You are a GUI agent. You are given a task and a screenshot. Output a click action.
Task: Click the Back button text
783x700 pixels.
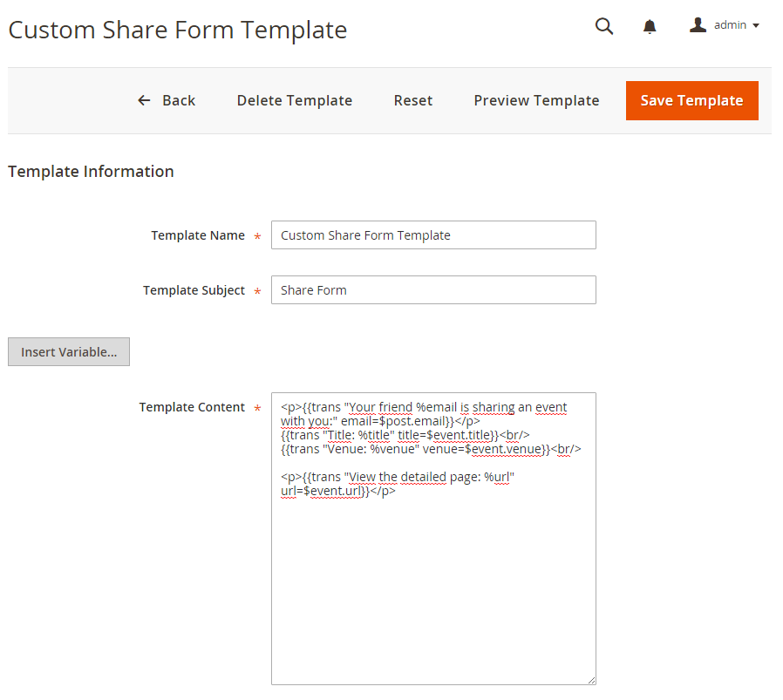[x=179, y=100]
